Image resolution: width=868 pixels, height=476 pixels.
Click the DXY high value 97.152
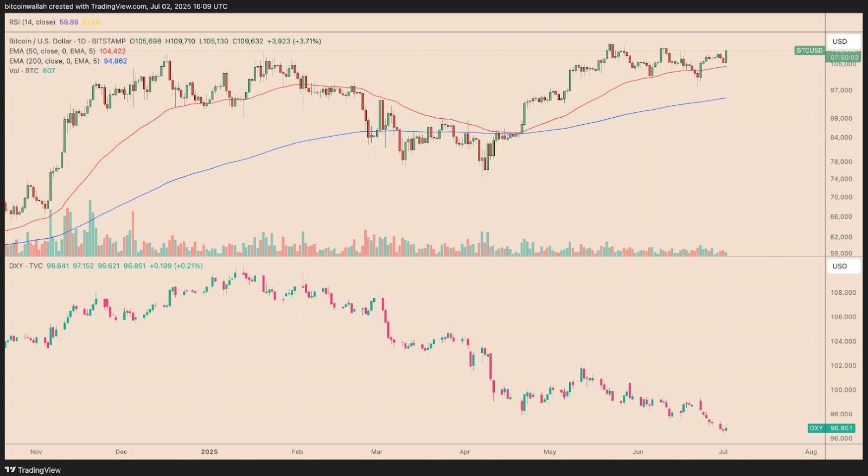84,266
